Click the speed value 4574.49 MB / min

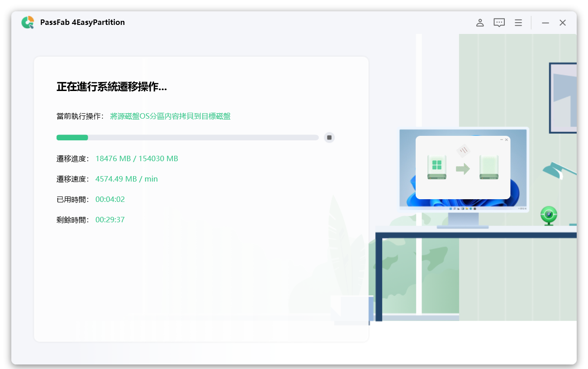pyautogui.click(x=127, y=179)
